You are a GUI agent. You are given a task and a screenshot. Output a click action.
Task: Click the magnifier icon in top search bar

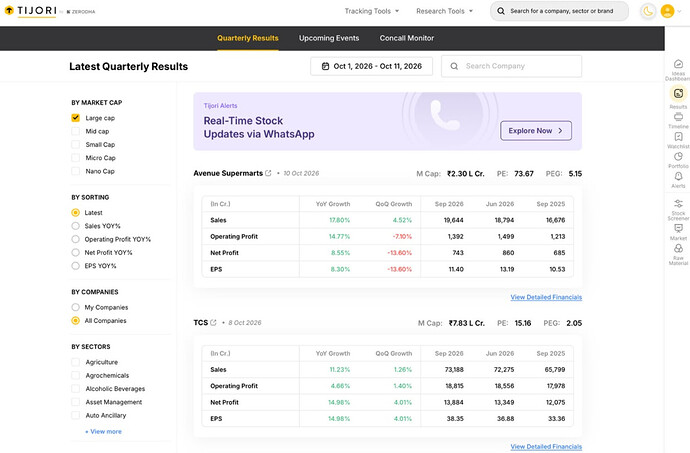point(501,11)
